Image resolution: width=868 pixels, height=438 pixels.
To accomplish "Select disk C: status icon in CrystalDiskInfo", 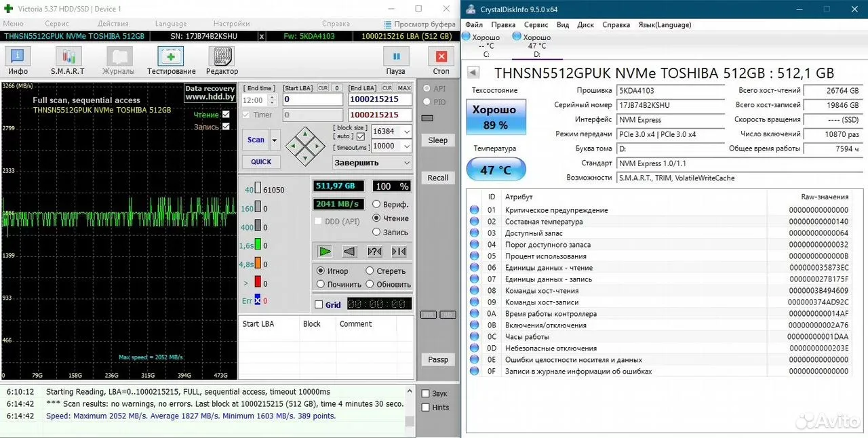I will (467, 37).
